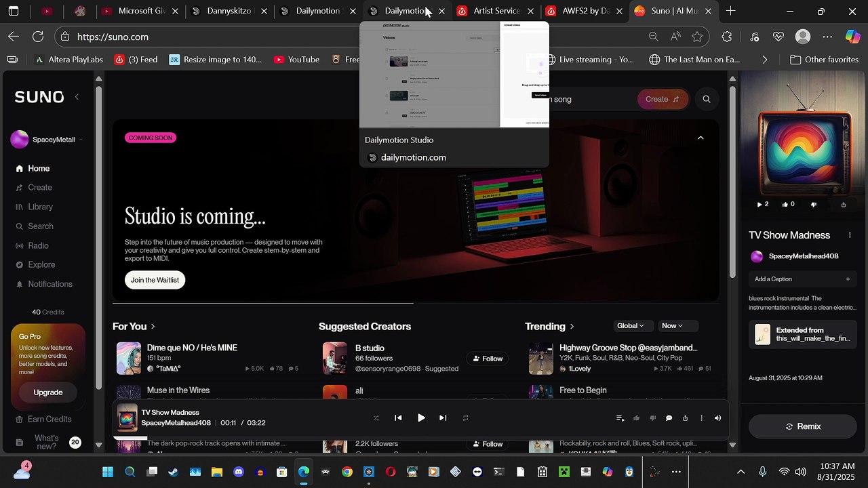
Task: Open comments from the player bar
Action: pyautogui.click(x=669, y=418)
